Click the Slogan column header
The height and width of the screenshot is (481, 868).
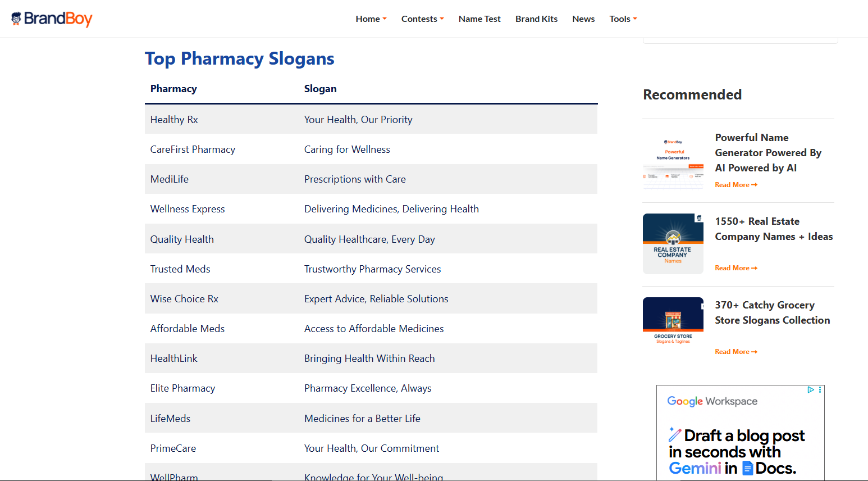click(x=321, y=89)
